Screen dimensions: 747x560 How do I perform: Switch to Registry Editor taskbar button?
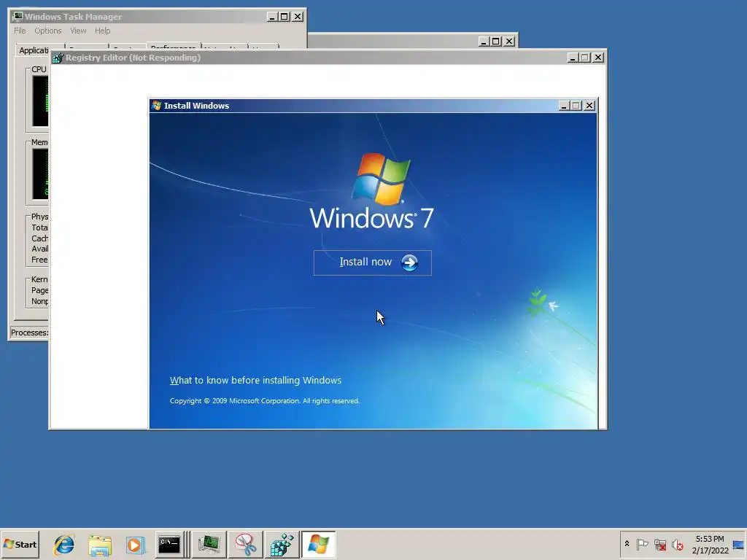[x=282, y=544]
